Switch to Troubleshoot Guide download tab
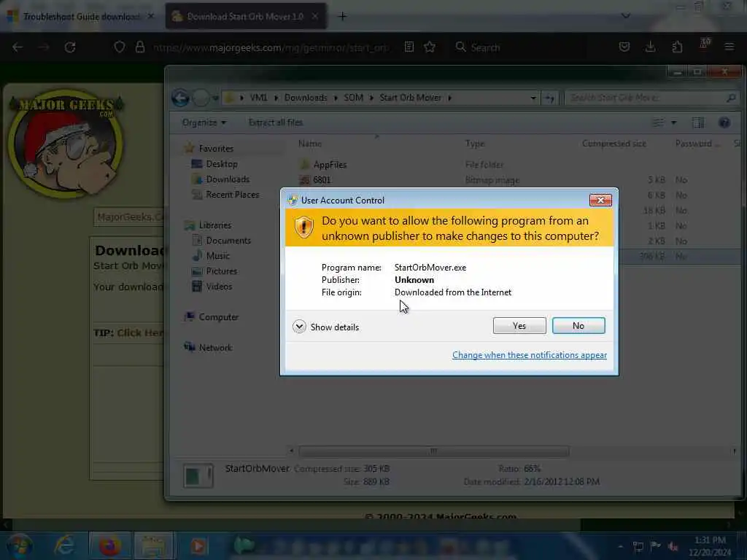747x560 pixels. pyautogui.click(x=81, y=17)
